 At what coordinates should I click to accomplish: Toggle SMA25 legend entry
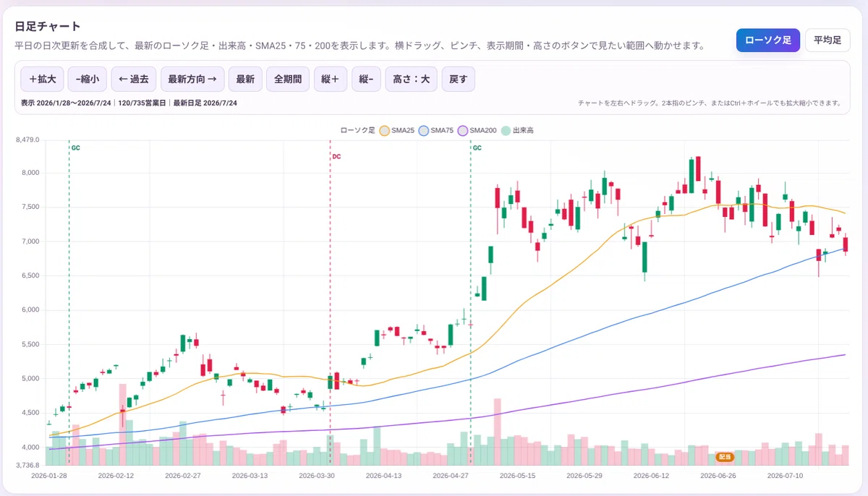click(x=397, y=130)
